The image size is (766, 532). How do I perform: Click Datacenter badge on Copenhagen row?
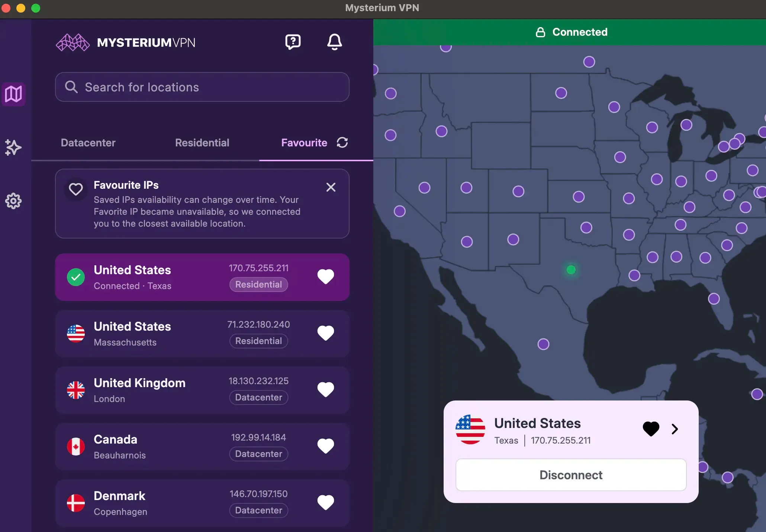[259, 510]
